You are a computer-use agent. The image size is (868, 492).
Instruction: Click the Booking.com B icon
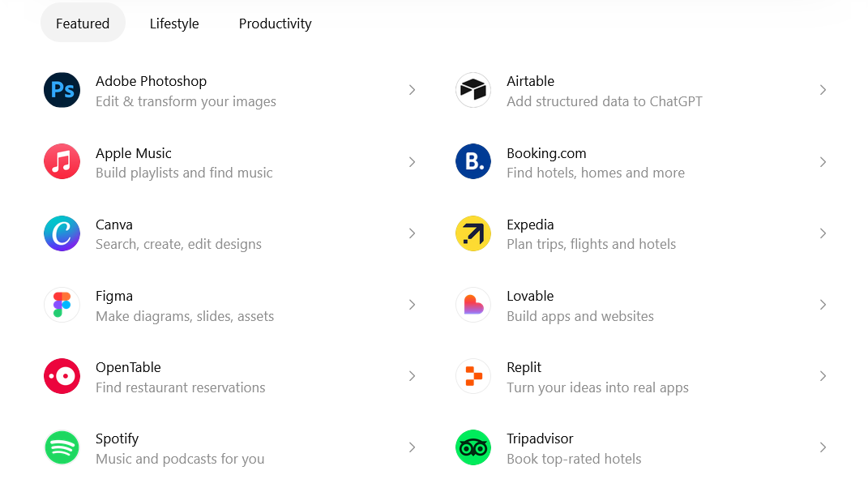coord(473,162)
